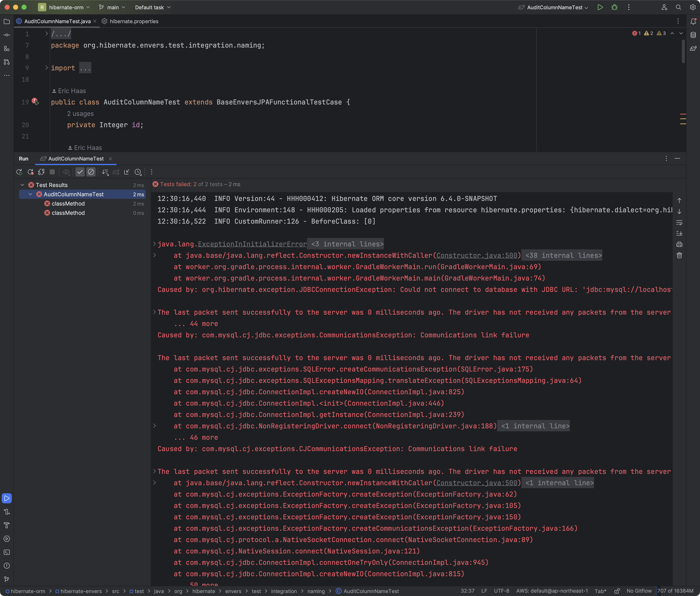
Task: Toggle Show Ignored tests button
Action: click(x=91, y=172)
